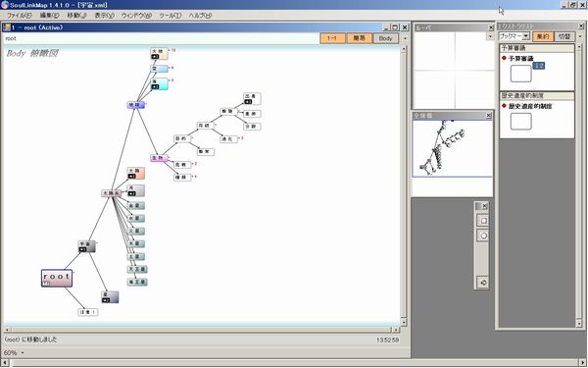Click the child-count badge in 月 node
This screenshot has height=368, width=588.
132,193
